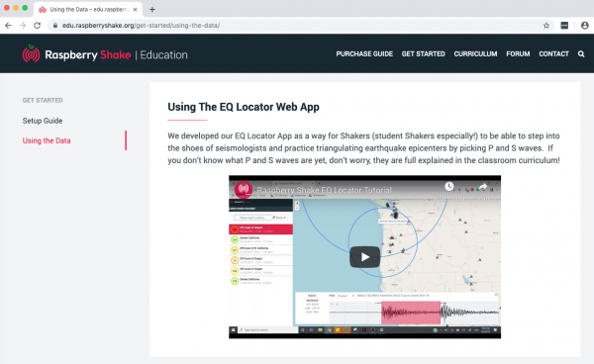
Task: Open the extension icon beside the bookmark star
Action: click(564, 26)
